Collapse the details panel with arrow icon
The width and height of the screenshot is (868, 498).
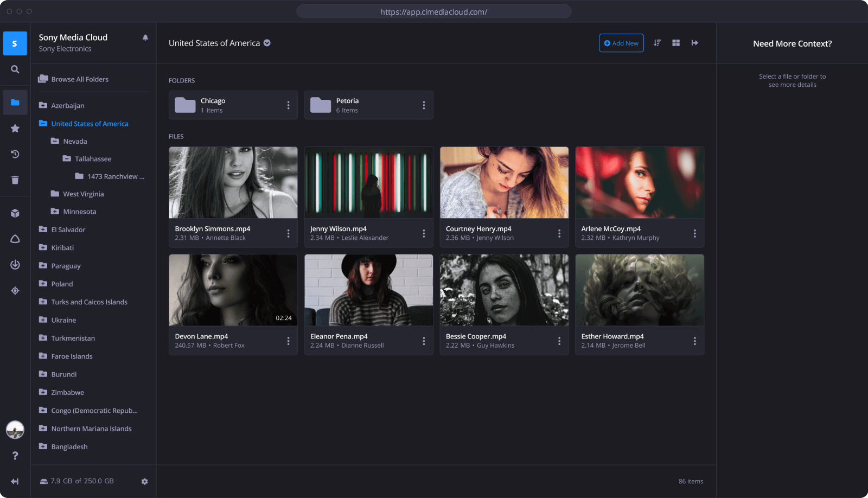click(695, 43)
